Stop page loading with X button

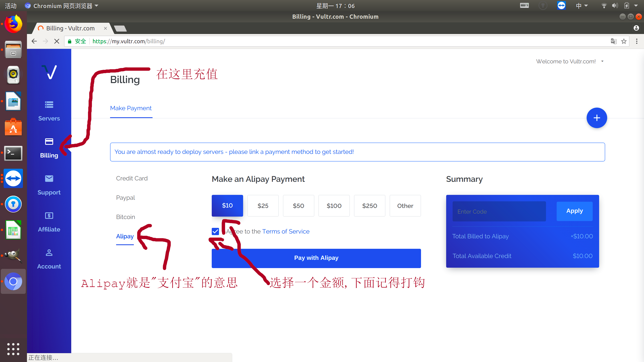(x=57, y=41)
